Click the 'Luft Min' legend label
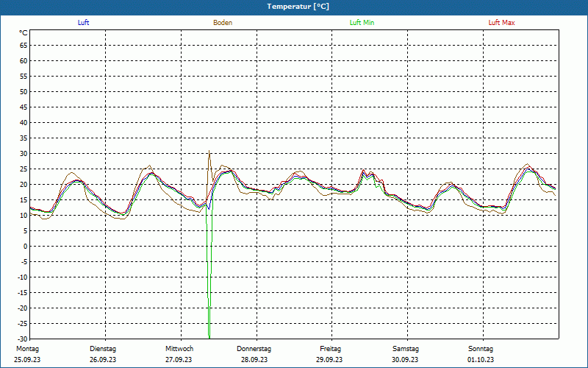 (x=362, y=23)
